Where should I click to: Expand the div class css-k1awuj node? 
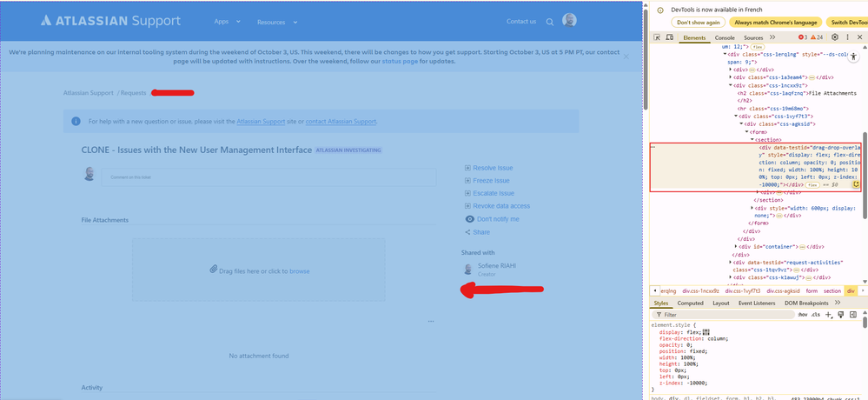click(731, 277)
